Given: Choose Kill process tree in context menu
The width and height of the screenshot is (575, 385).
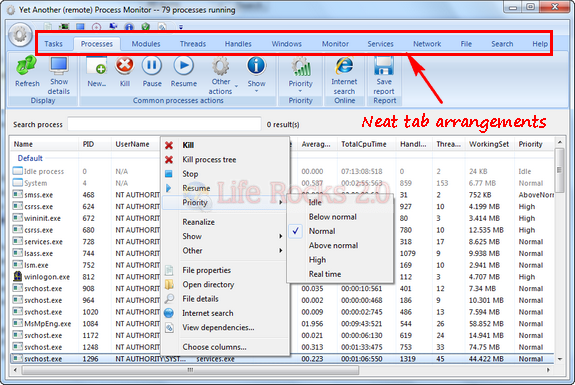Looking at the screenshot, I should (224, 160).
